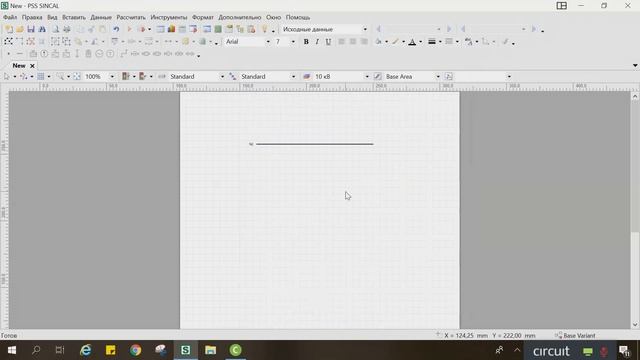Open the Помощь menu
The image size is (640, 360).
tap(298, 17)
